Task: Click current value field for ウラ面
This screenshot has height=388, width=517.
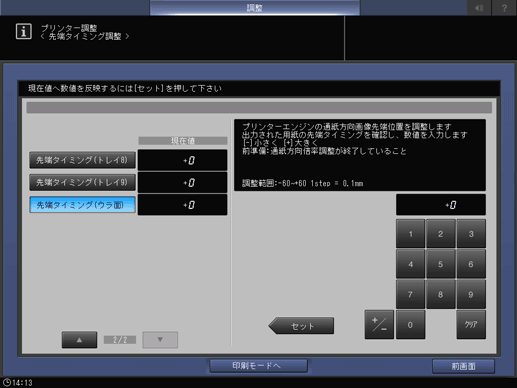Action: (182, 205)
